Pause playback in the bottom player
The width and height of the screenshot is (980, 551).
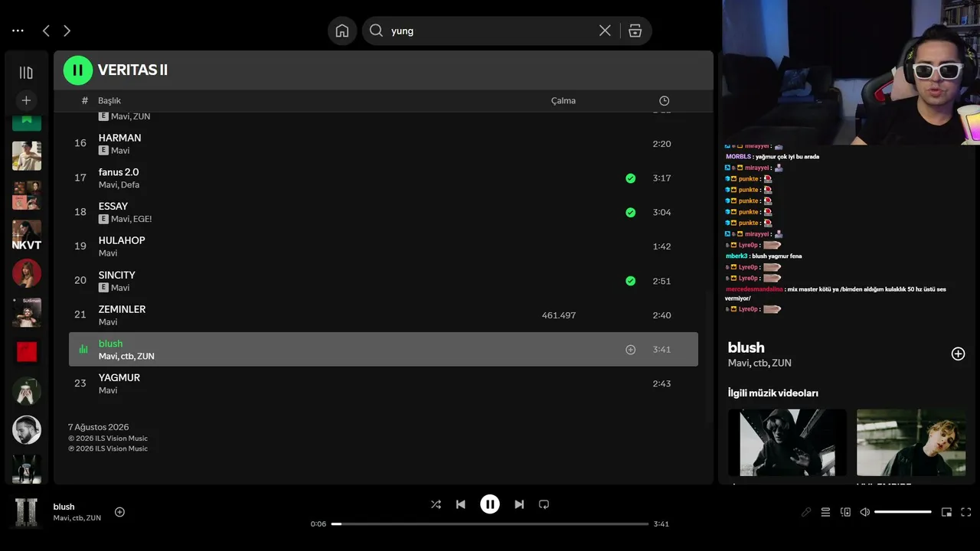[490, 504]
